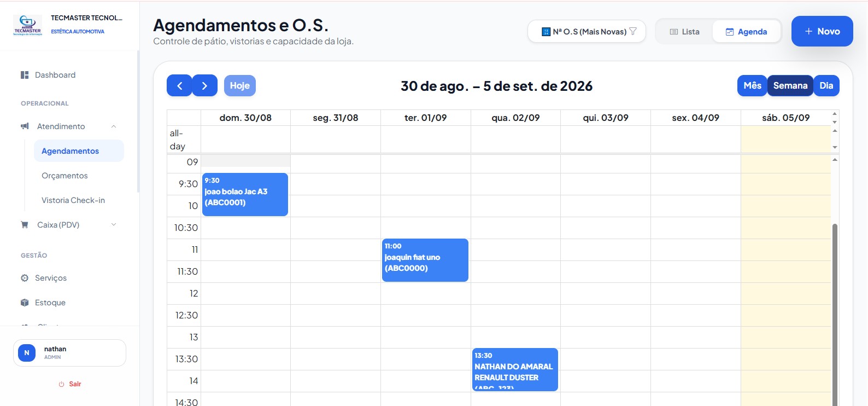Screen dimensions: 868x406
Task: Click the 'sex. 04/09' day header
Action: point(696,118)
